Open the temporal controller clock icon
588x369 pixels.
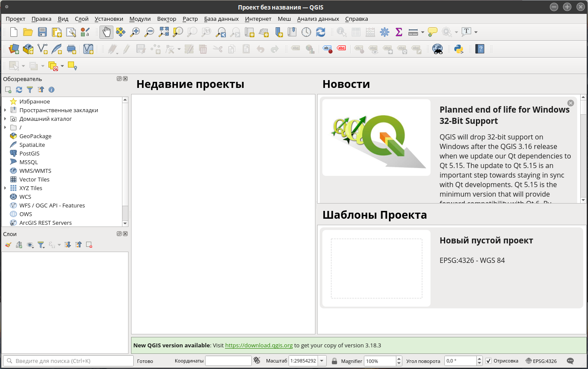306,32
